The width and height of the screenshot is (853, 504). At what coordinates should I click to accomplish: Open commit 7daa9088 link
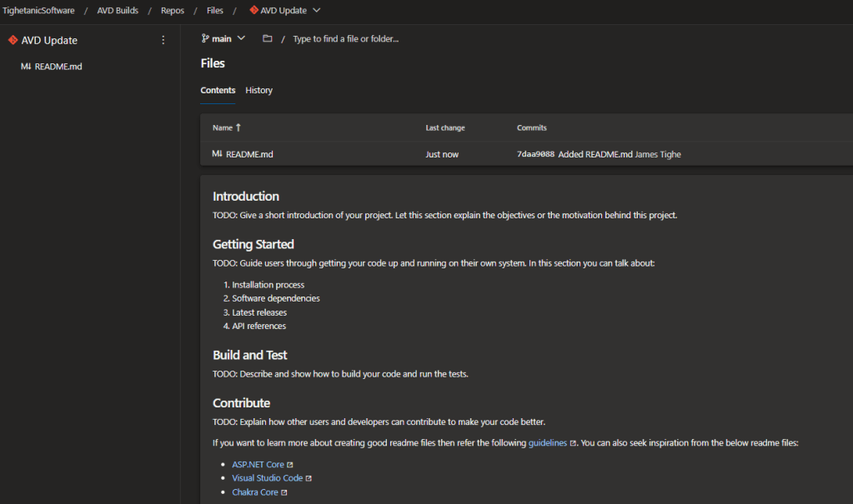coord(535,154)
